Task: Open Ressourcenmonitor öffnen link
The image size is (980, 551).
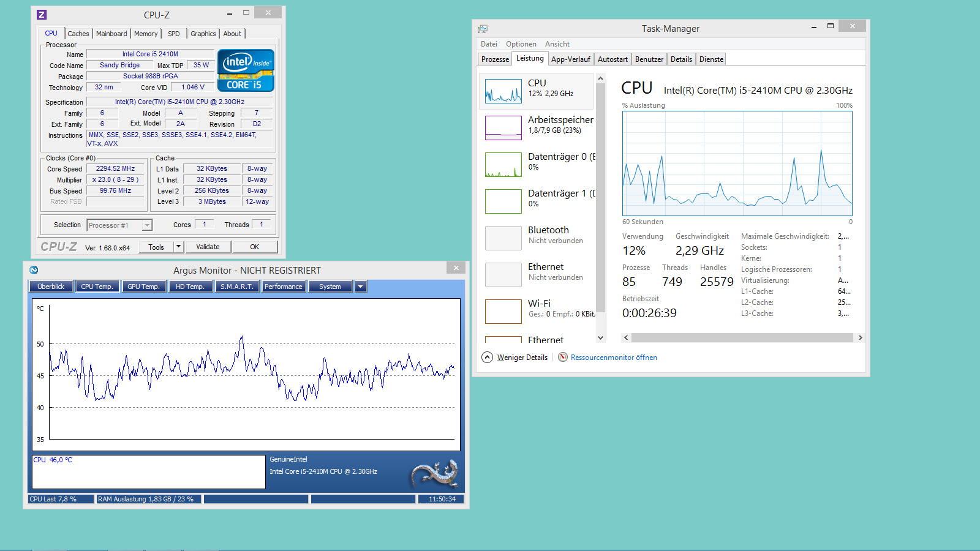Action: tap(614, 358)
